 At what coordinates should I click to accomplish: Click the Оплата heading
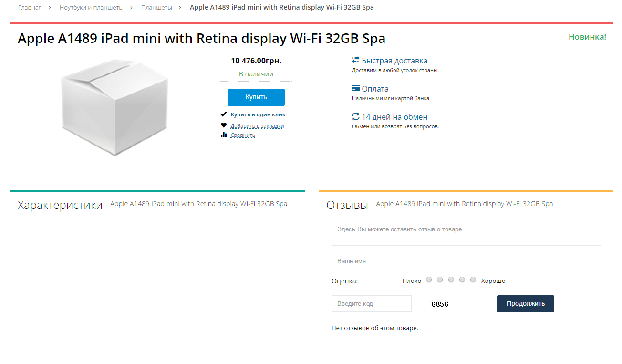[x=375, y=89]
